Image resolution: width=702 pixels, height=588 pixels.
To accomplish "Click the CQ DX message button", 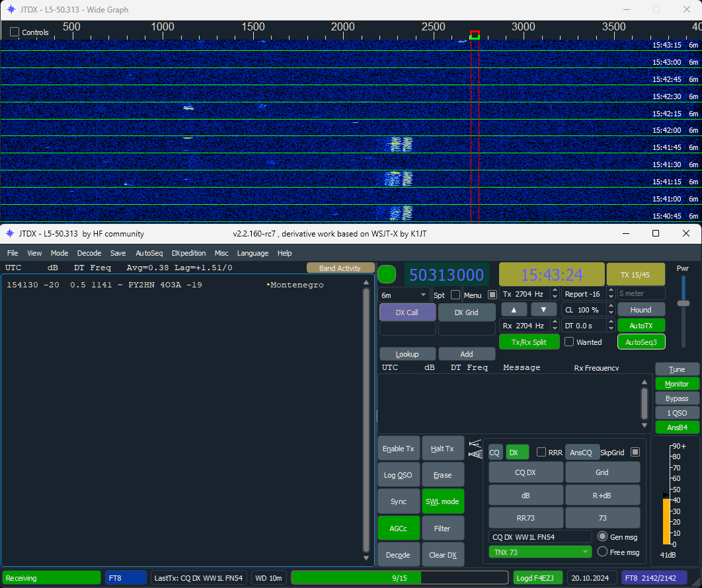I will [x=526, y=472].
